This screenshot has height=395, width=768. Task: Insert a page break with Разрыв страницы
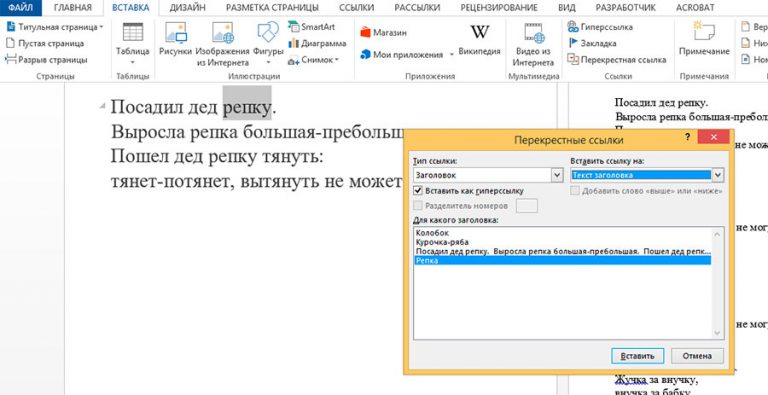tap(47, 60)
